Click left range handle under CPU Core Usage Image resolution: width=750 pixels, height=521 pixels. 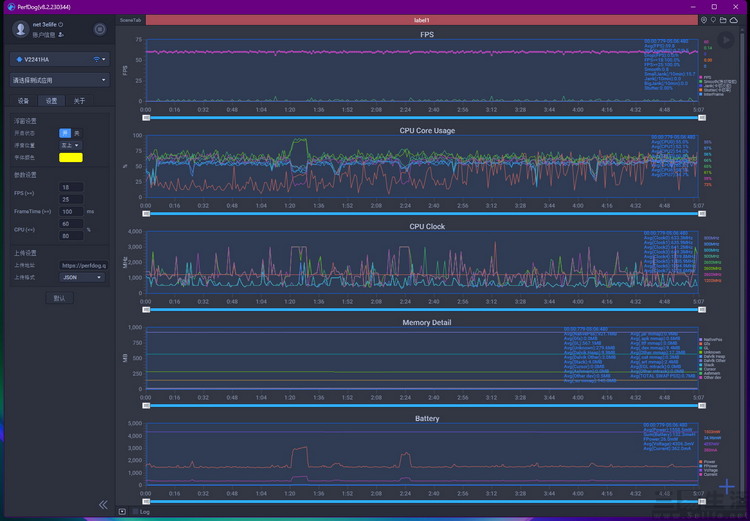coord(146,214)
